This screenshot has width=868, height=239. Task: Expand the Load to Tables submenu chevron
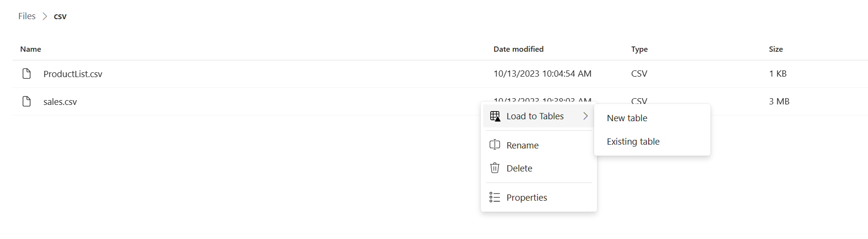586,116
